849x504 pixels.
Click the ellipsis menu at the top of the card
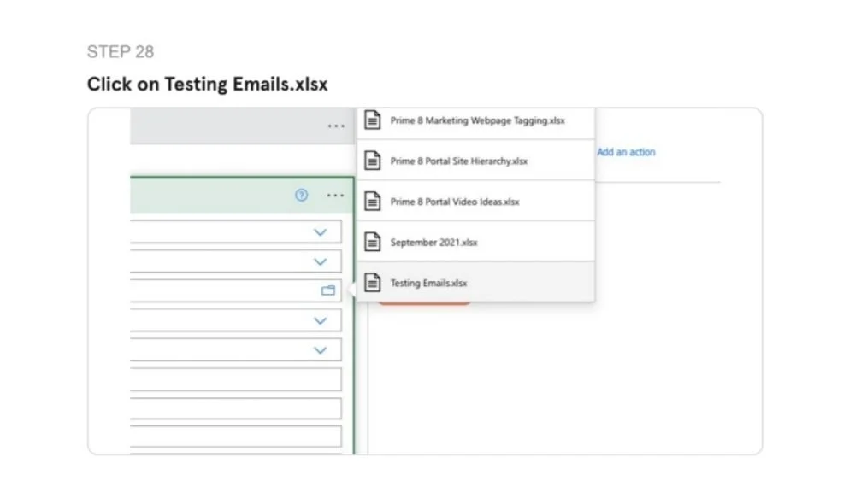336,125
